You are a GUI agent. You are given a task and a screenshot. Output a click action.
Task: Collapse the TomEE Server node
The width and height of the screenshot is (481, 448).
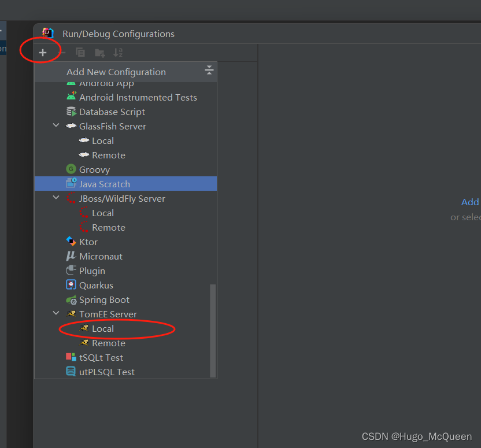pos(56,313)
